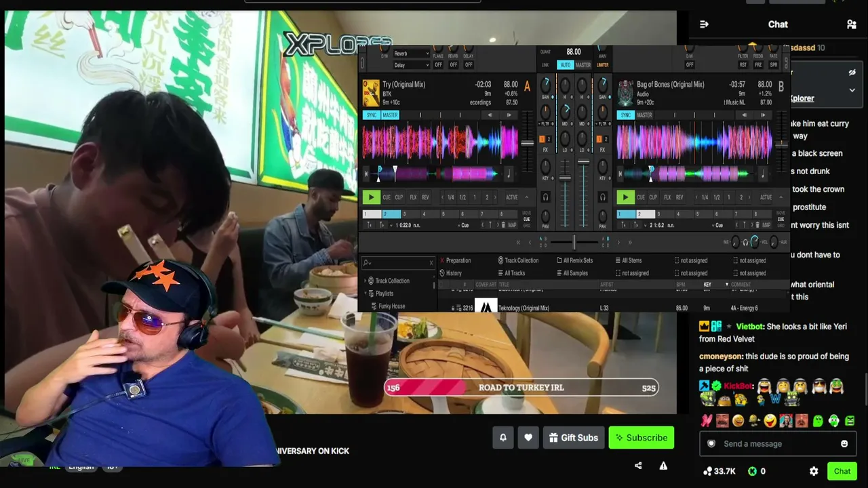Click the green Subscribe button
Viewport: 868px width, 488px height.
[x=642, y=438]
